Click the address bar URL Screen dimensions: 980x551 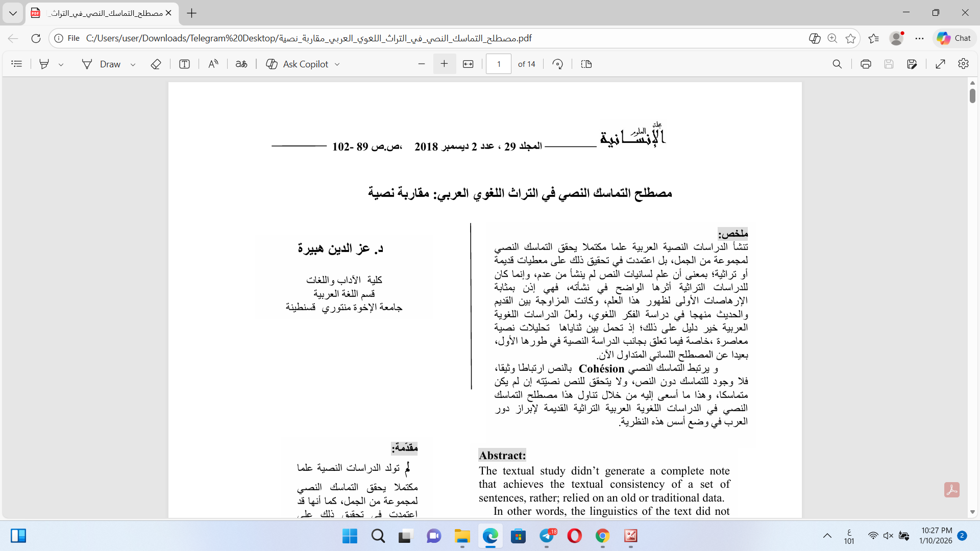(x=309, y=38)
